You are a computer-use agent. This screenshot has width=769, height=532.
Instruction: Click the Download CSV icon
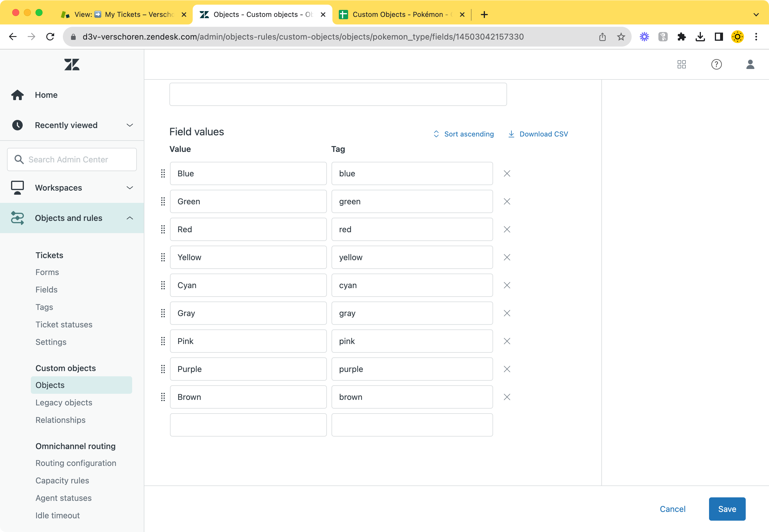(511, 134)
